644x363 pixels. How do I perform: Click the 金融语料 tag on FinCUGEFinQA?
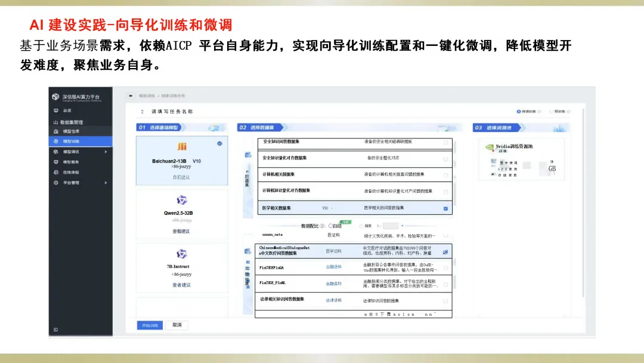(x=333, y=267)
